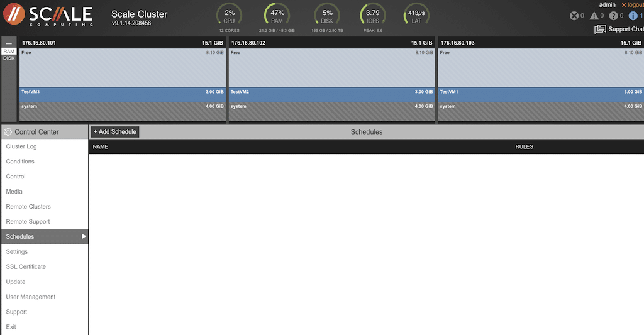Switch node view to DISK
The image size is (644, 335).
point(9,58)
